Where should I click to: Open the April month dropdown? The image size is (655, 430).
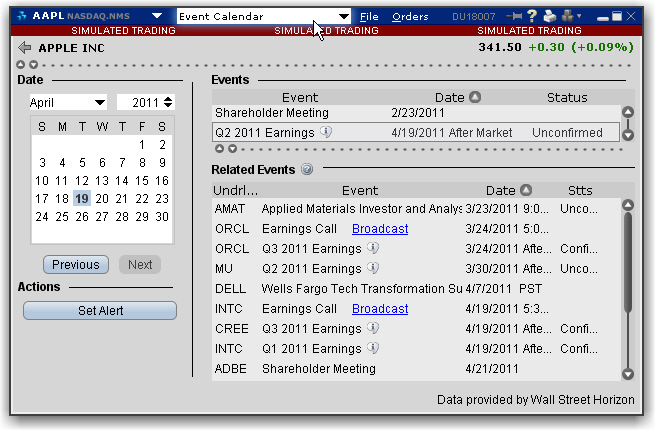(68, 102)
